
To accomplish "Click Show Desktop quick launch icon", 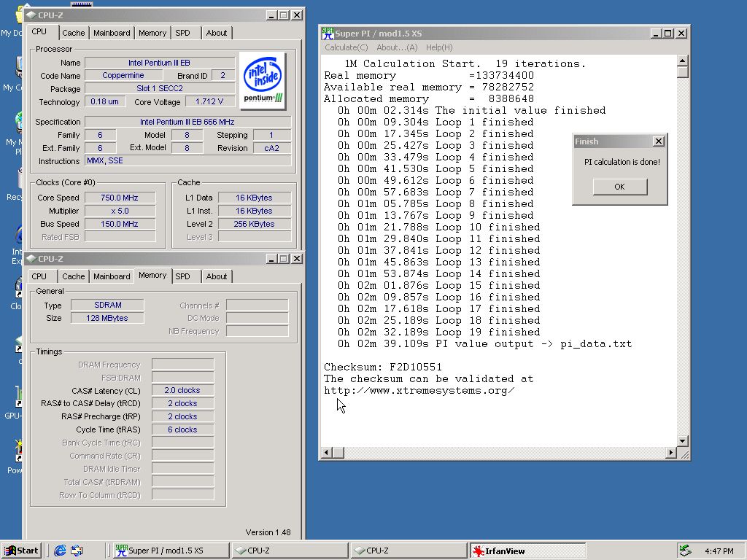I will pos(77,551).
